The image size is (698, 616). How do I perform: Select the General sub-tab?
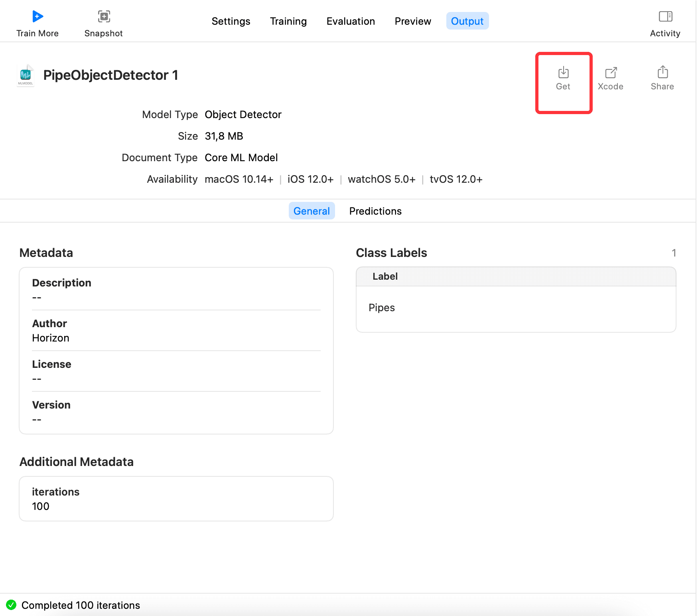(312, 211)
